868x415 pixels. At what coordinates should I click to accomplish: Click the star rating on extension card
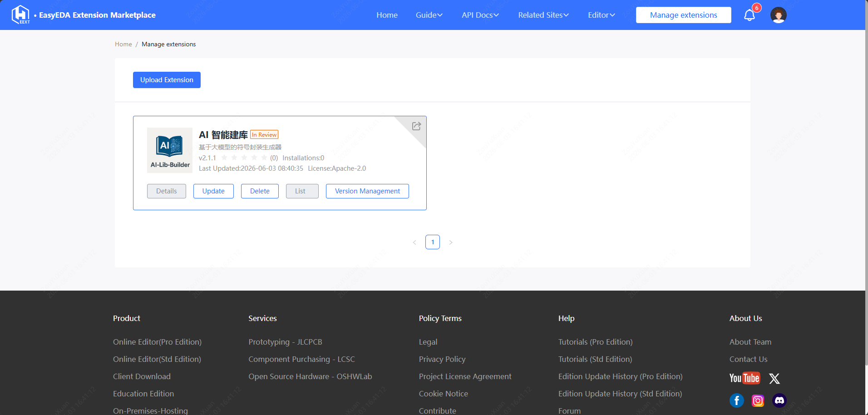(244, 158)
